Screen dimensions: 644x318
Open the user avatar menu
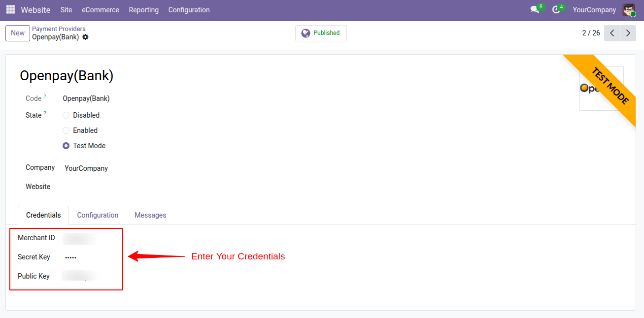coord(629,10)
